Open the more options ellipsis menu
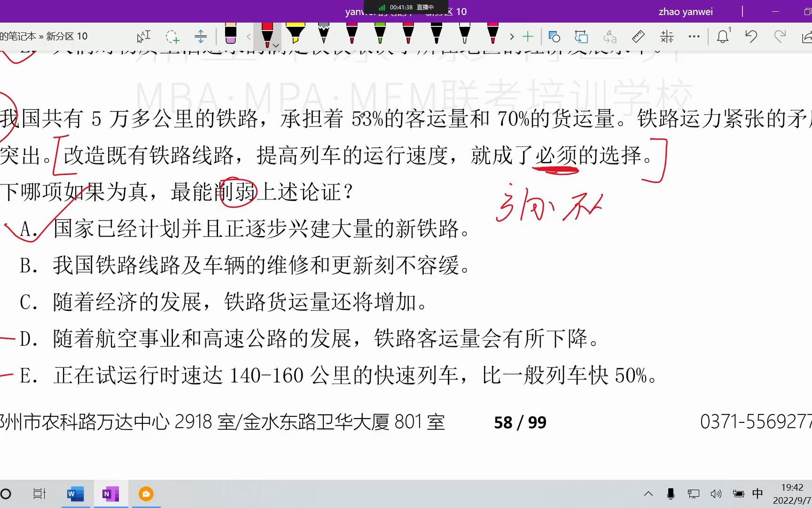The height and width of the screenshot is (508, 812). click(694, 36)
